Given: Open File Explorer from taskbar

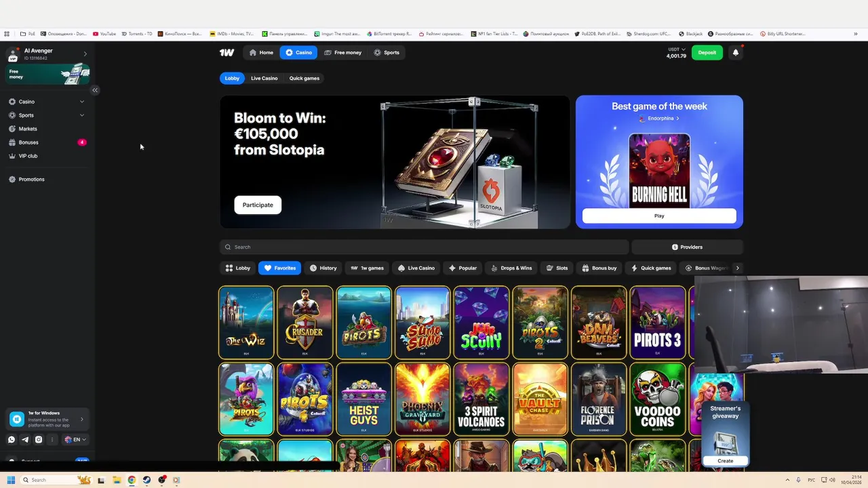Looking at the screenshot, I should tap(117, 480).
